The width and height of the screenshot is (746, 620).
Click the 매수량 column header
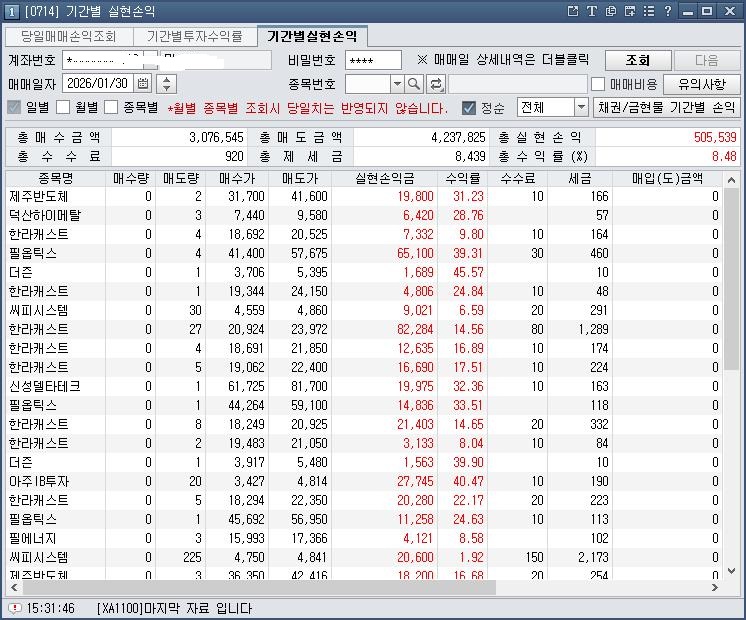131,178
